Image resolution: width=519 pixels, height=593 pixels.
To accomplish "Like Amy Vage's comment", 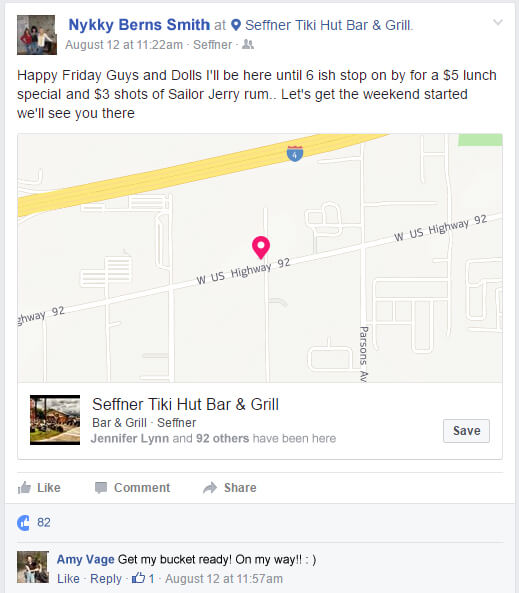I will 68,579.
